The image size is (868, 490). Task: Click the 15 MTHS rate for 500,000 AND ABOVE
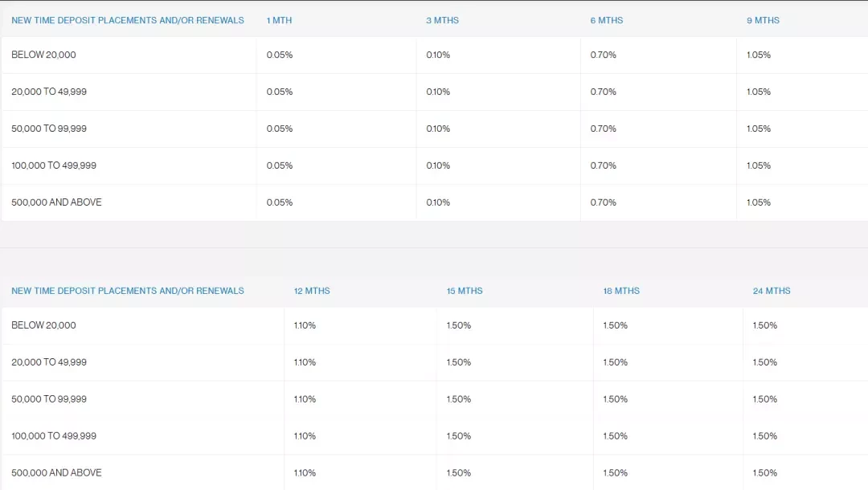pyautogui.click(x=458, y=473)
